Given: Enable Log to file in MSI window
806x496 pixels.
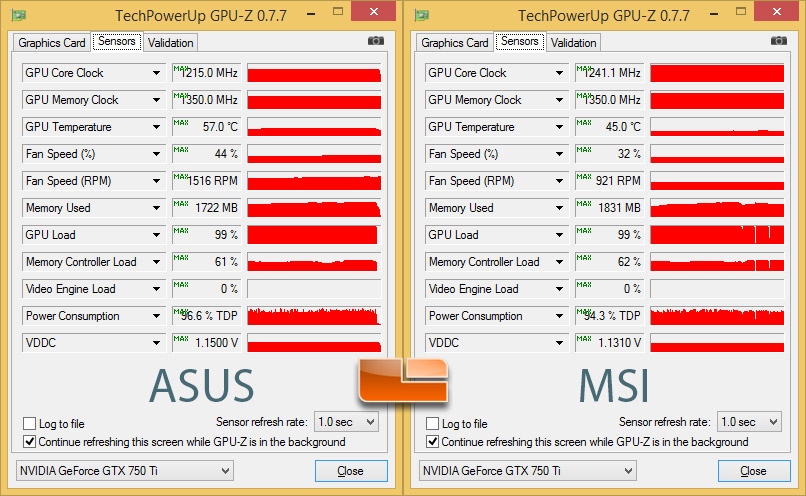Looking at the screenshot, I should coord(432,424).
